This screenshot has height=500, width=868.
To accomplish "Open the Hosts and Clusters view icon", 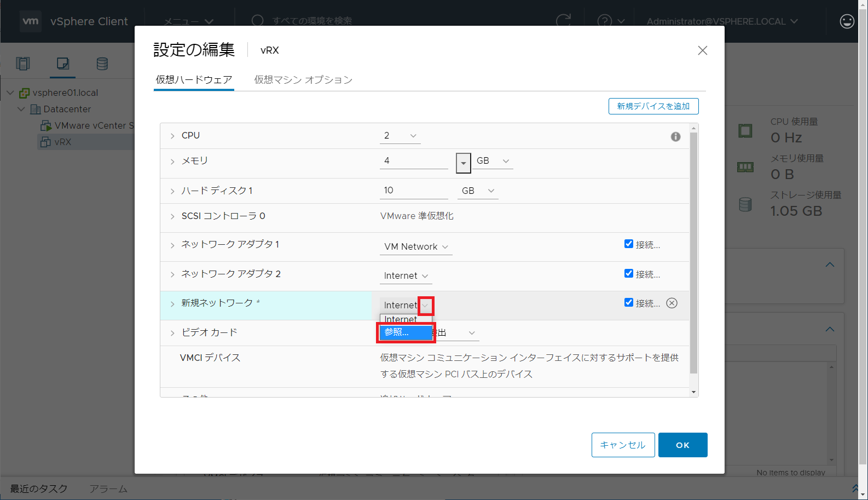I will (x=23, y=64).
